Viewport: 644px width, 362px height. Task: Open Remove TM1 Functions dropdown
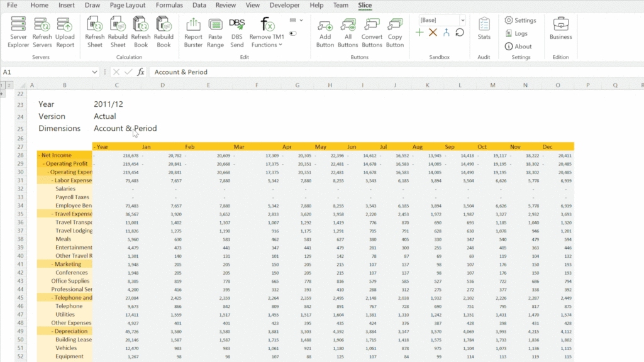267,32
